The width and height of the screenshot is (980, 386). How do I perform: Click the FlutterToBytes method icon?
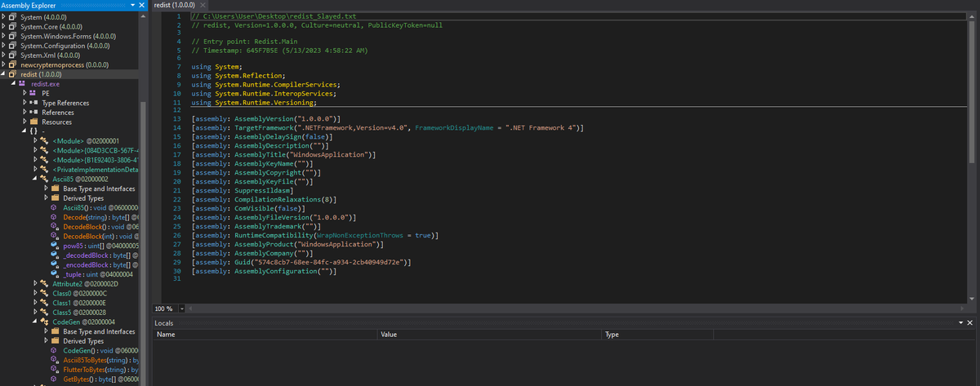coord(55,370)
